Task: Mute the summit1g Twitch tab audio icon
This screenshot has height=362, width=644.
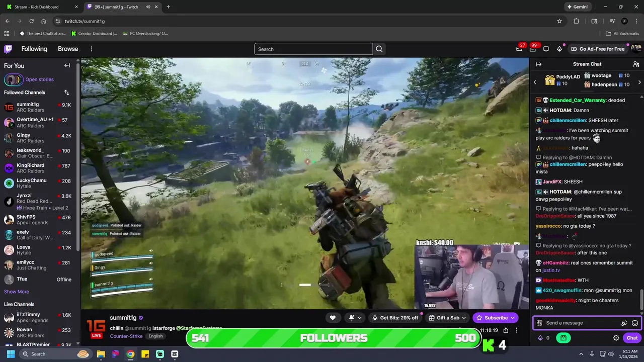Action: point(148,7)
